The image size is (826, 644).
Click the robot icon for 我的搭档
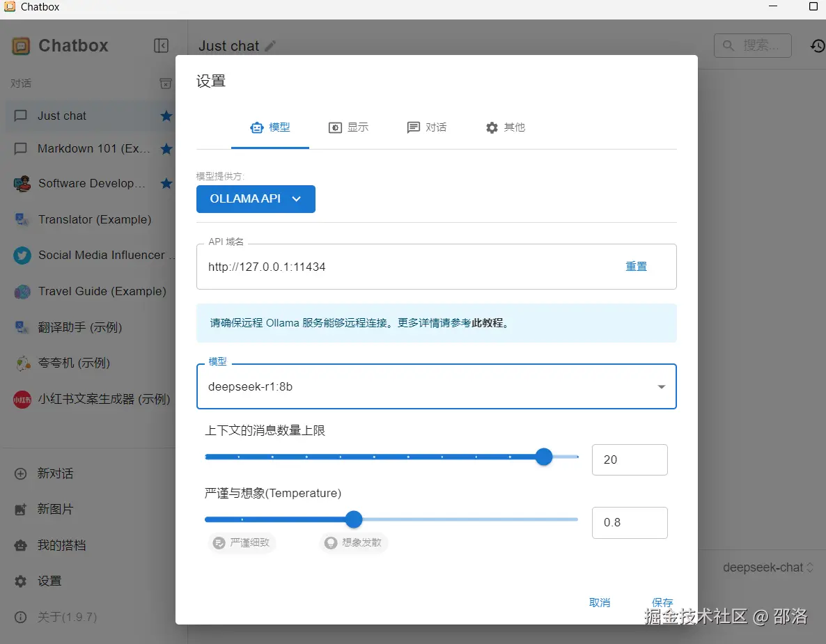point(20,546)
